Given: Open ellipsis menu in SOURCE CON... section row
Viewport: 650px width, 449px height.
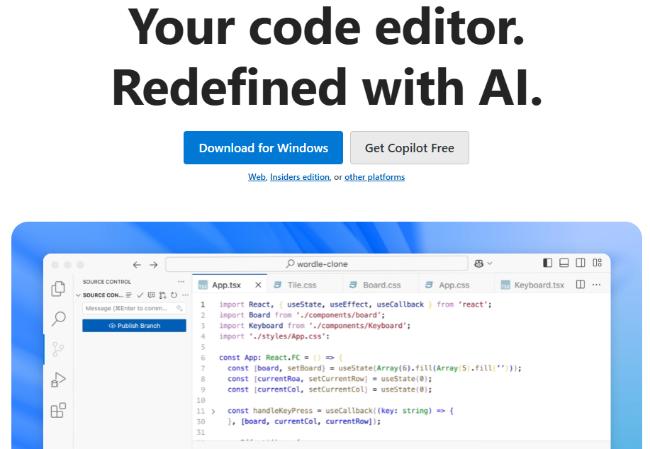Looking at the screenshot, I should [185, 295].
